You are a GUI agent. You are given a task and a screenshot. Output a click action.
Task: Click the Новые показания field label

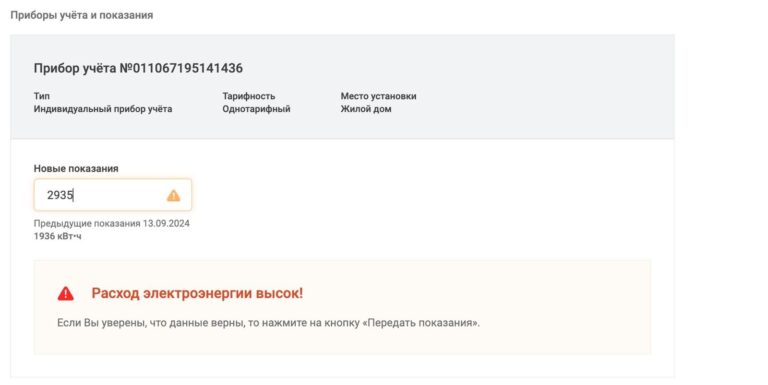pyautogui.click(x=76, y=168)
